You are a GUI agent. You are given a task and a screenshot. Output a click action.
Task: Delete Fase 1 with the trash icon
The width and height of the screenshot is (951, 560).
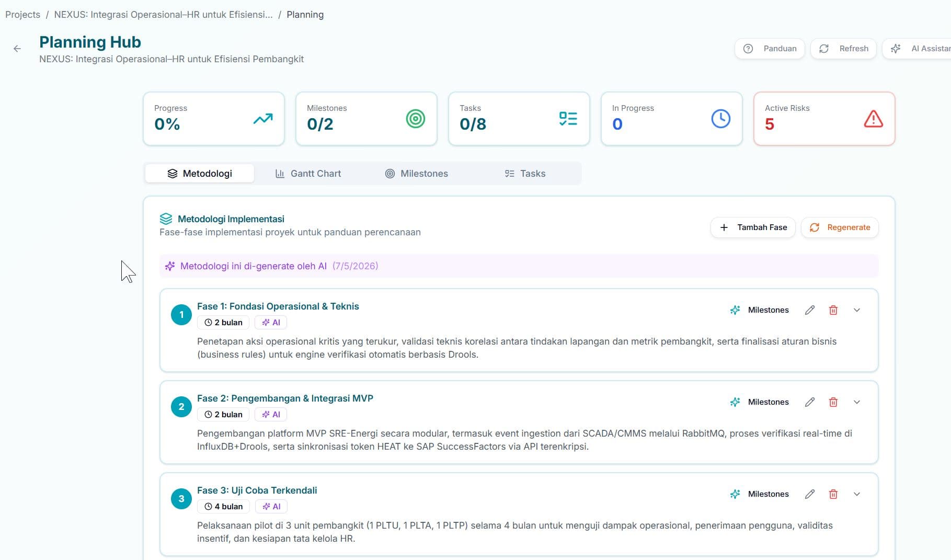833,310
